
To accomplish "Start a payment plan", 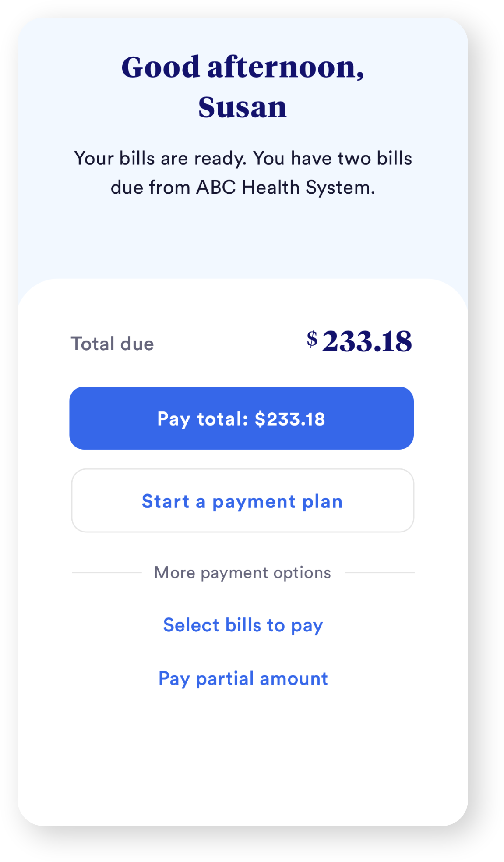I will pyautogui.click(x=243, y=500).
